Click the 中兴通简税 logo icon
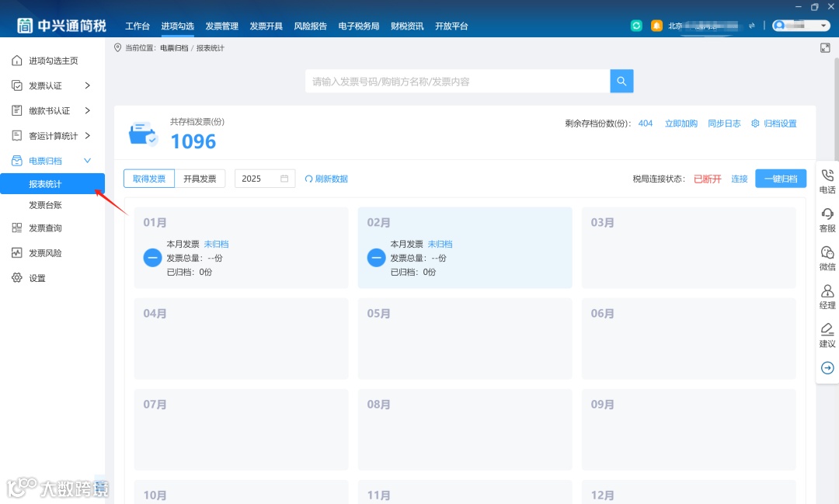839x504 pixels. (25, 26)
